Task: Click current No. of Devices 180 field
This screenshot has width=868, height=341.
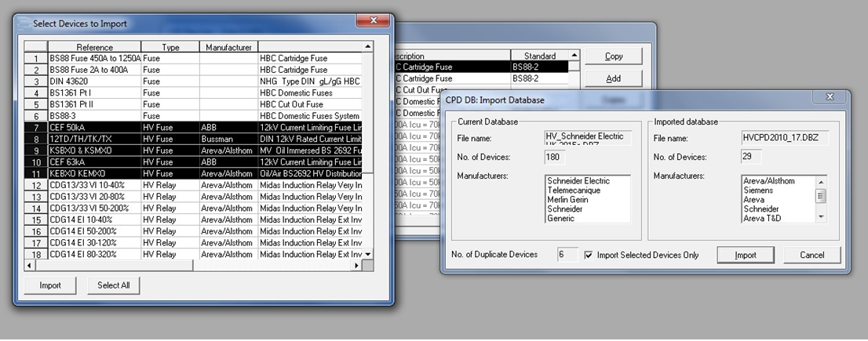Action: coord(555,157)
